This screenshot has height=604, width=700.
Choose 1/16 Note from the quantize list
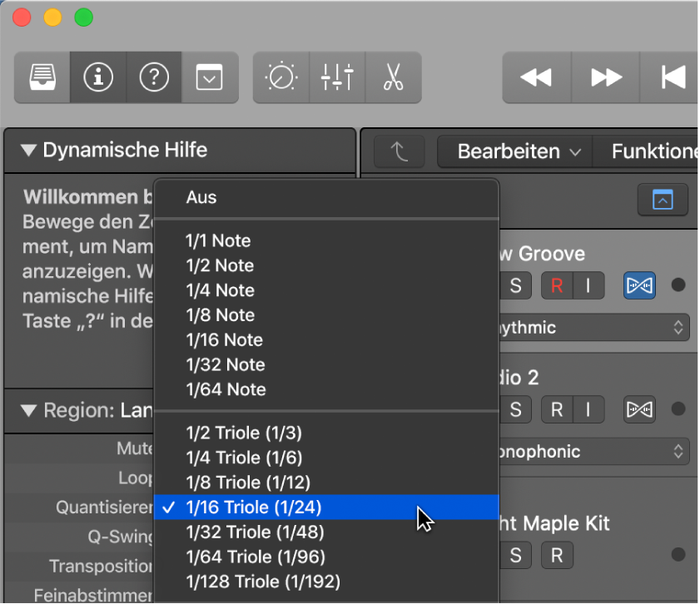point(224,339)
